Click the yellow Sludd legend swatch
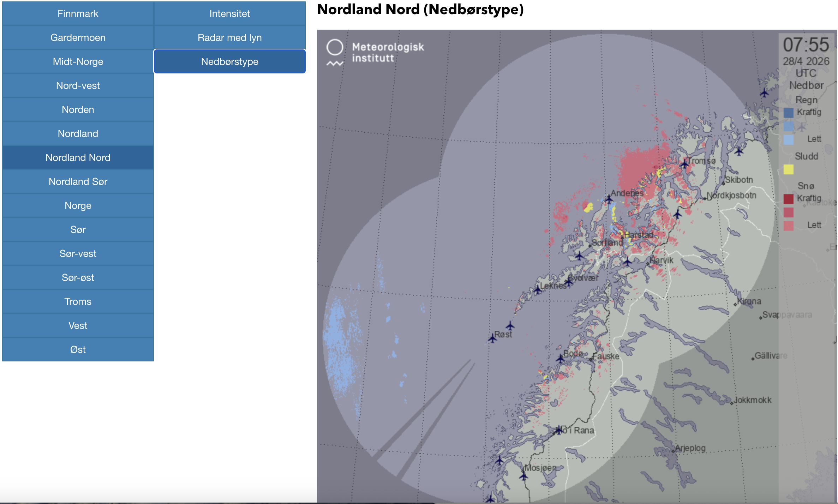Screen dimensions: 838x504 [x=789, y=169]
